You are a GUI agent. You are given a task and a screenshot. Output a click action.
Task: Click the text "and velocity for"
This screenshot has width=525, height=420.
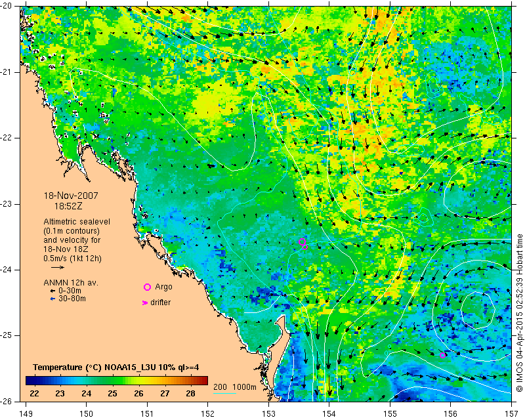coord(72,240)
